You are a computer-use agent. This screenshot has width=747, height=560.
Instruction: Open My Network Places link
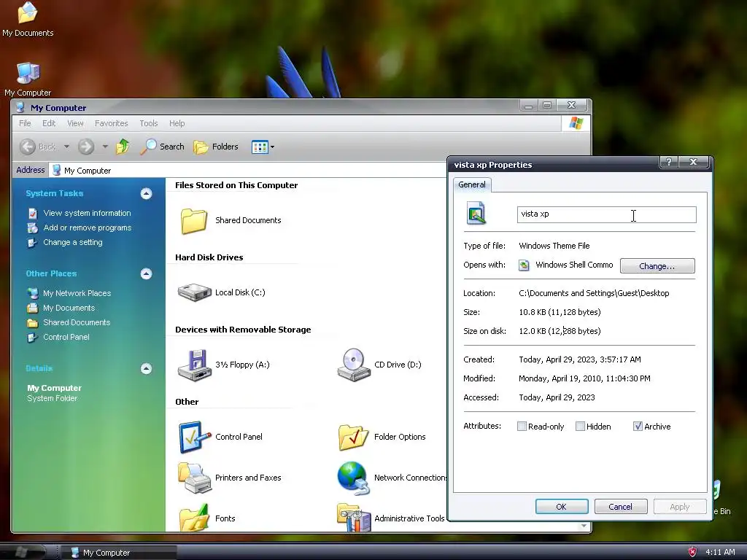click(x=77, y=293)
